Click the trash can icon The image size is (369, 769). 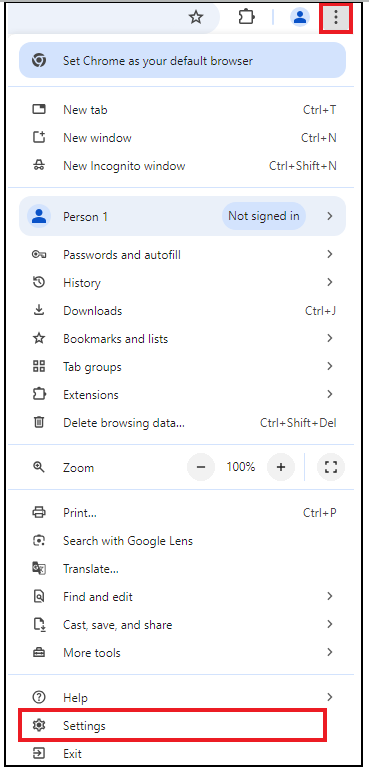point(39,422)
